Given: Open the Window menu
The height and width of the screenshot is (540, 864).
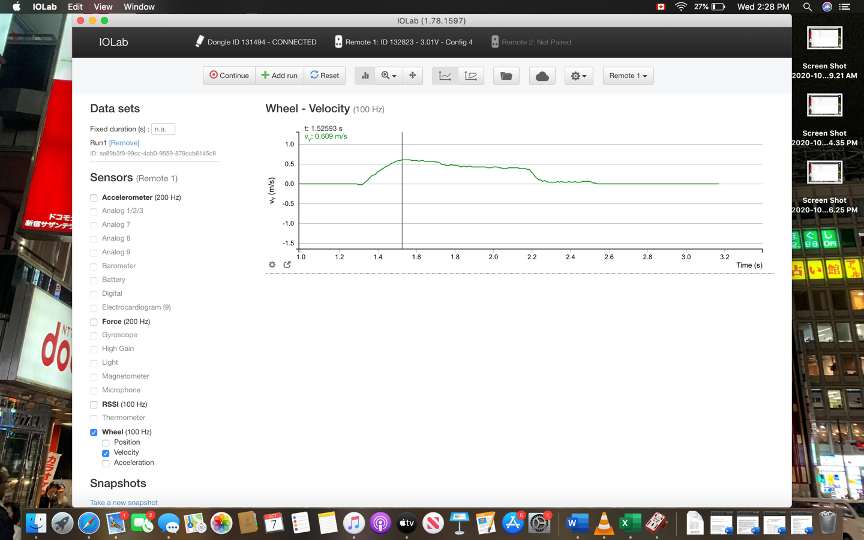Looking at the screenshot, I should pos(139,7).
